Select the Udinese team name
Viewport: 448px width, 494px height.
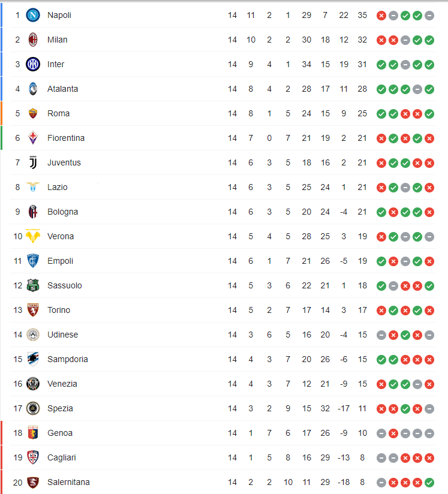[x=62, y=335]
